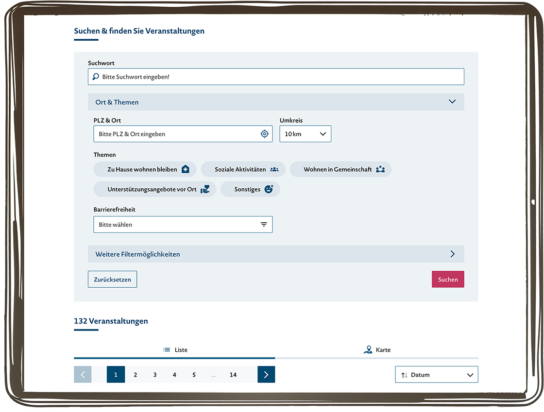Image resolution: width=544 pixels, height=412 pixels.
Task: Click the filter icon in Barrierefreiheit field
Action: [x=264, y=224]
